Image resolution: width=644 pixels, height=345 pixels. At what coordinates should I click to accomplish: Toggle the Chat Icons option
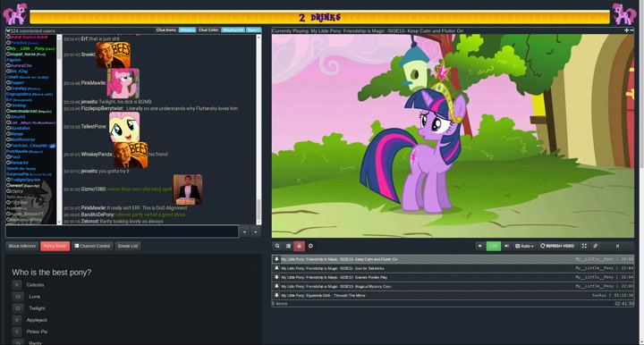[x=166, y=30]
